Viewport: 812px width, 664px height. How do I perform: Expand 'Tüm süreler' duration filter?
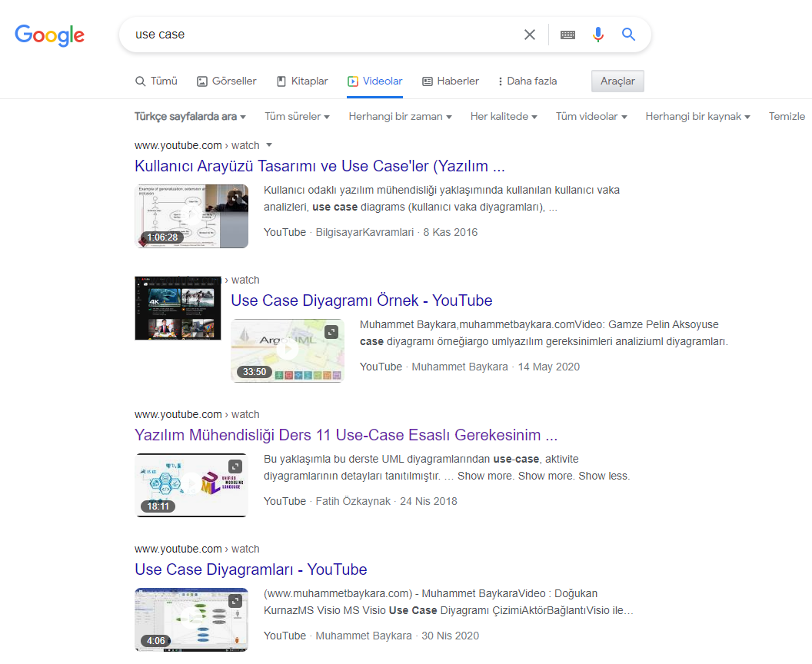tap(298, 117)
